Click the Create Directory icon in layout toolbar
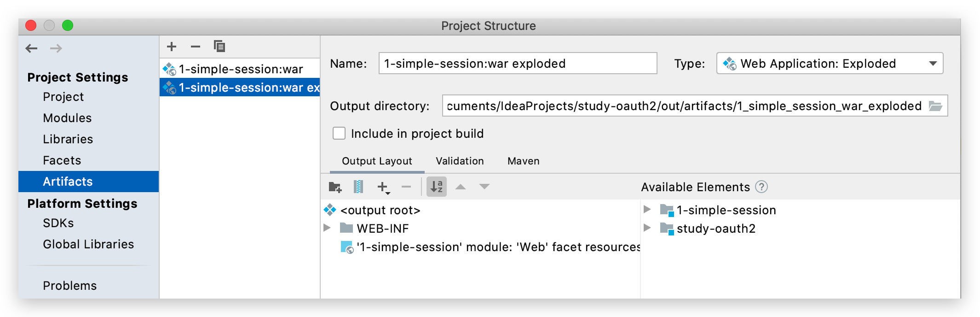Screen dimensions: 980x317 point(335,187)
